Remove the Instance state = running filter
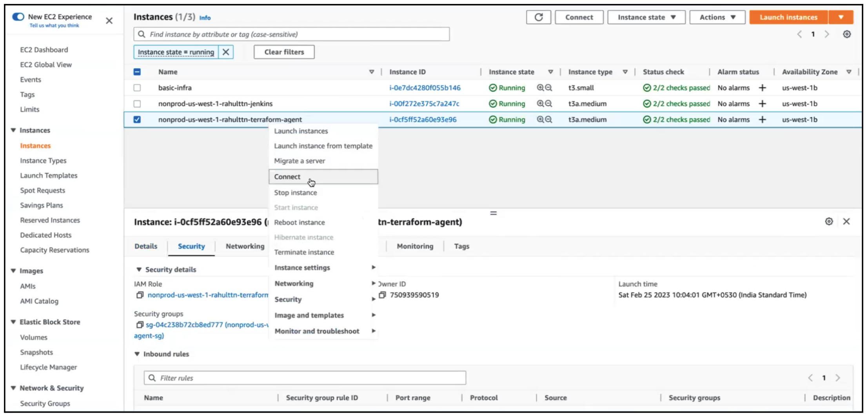 click(226, 52)
